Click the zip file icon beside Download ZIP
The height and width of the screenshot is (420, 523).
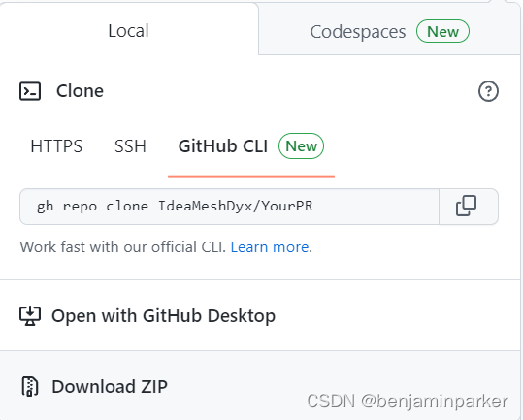30,386
